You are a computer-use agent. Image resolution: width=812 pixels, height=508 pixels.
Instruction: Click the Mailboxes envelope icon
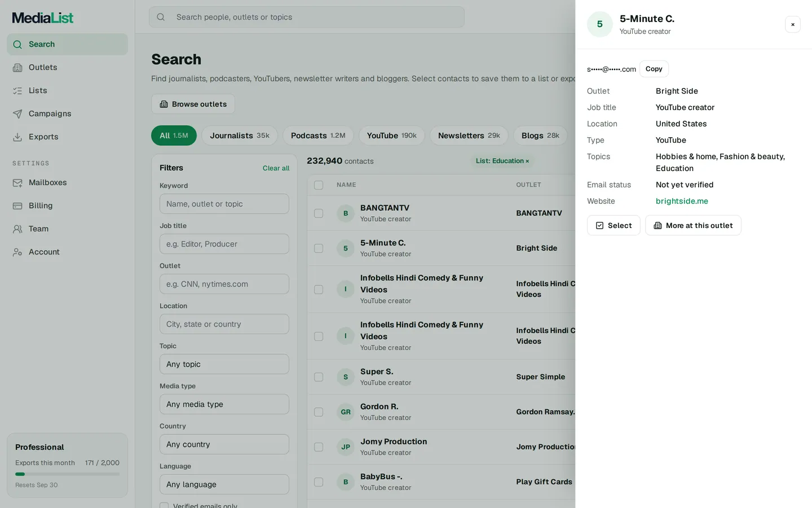[17, 183]
